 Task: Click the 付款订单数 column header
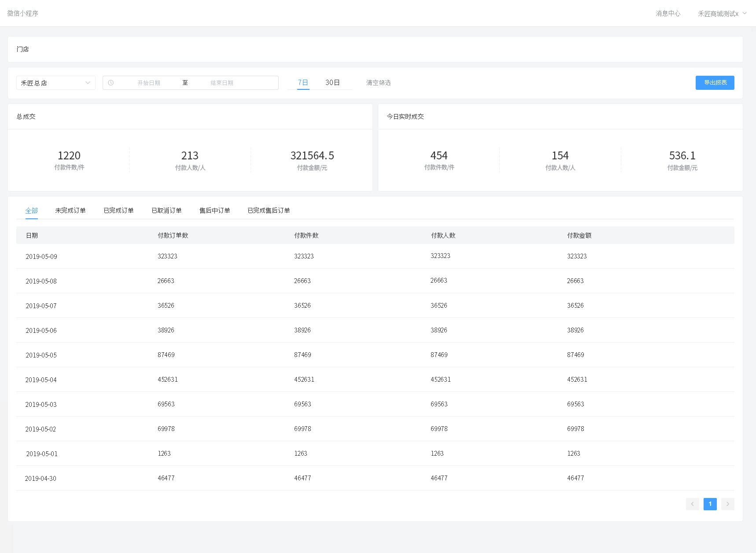[173, 236]
